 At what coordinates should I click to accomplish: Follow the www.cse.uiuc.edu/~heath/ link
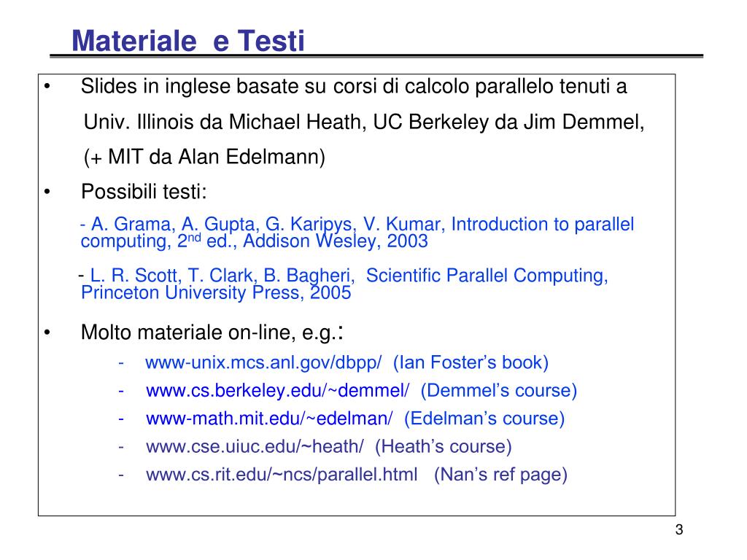[255, 447]
